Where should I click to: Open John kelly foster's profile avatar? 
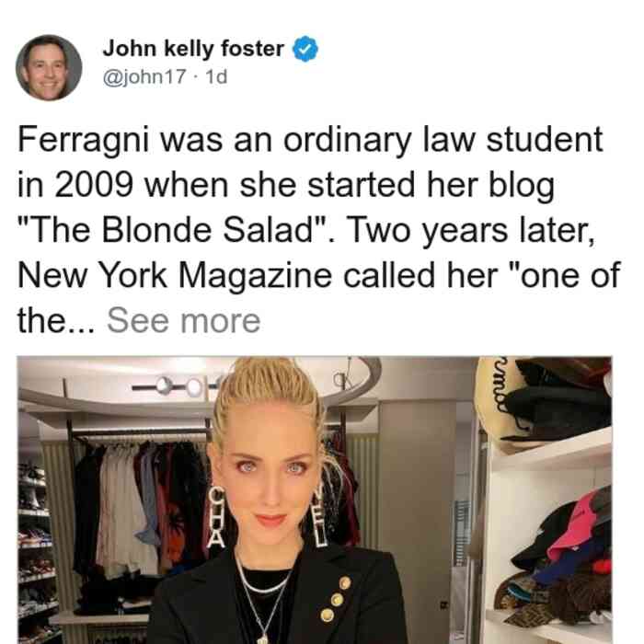coord(49,68)
